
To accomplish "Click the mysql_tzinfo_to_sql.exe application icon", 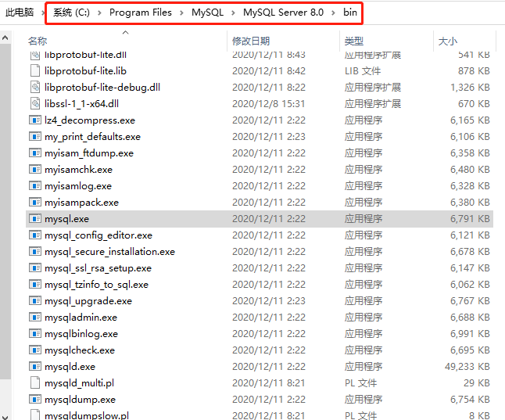I will point(34,284).
